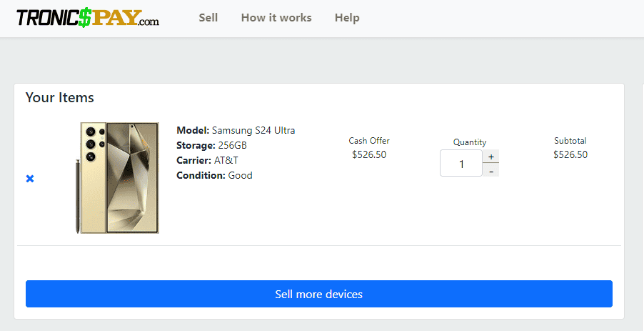Select the Quantity label

(x=470, y=142)
